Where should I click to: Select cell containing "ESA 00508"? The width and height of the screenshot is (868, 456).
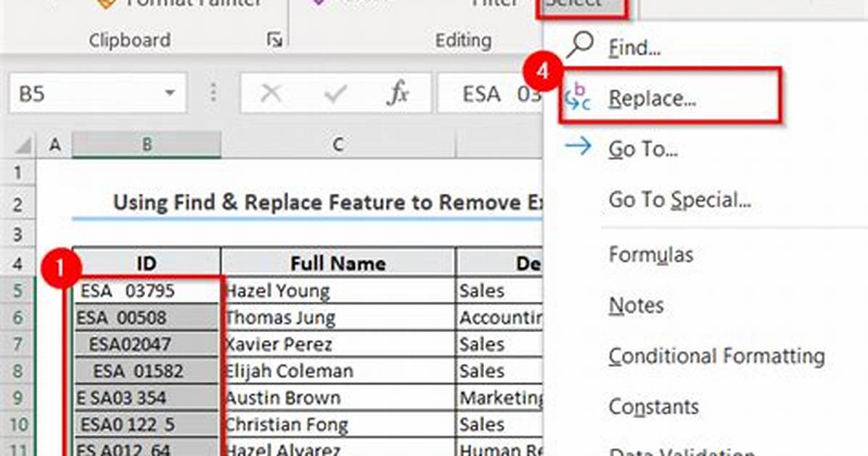(147, 317)
